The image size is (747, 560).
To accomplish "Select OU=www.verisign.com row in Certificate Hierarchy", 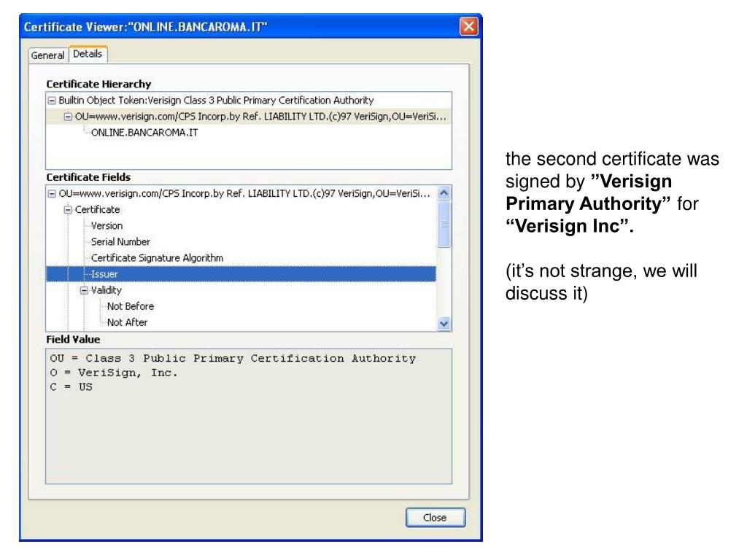I will click(x=248, y=117).
